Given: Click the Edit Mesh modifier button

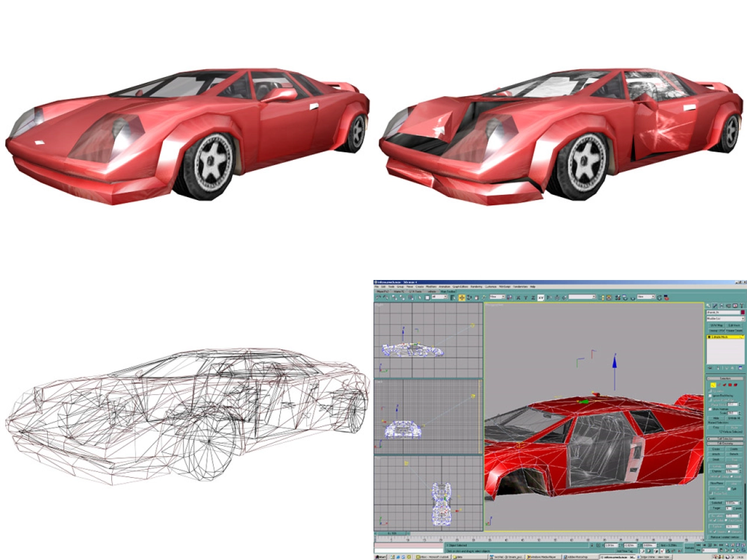Looking at the screenshot, I should [734, 325].
